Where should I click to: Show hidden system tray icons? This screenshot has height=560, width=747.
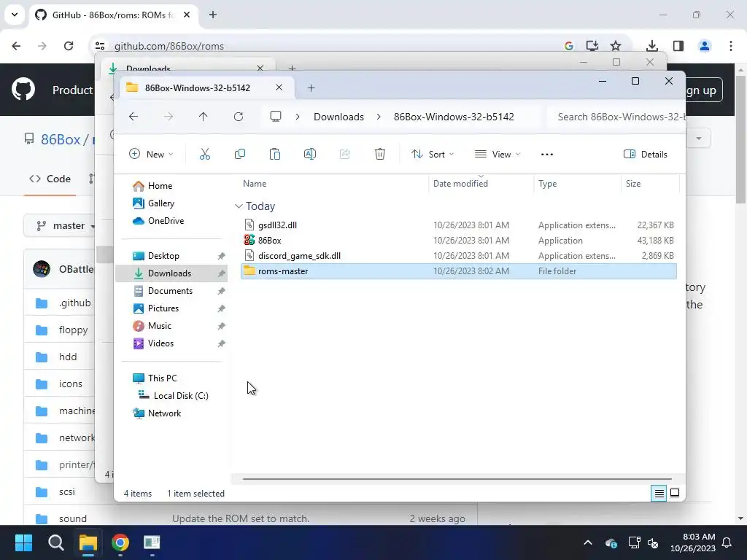tap(588, 542)
